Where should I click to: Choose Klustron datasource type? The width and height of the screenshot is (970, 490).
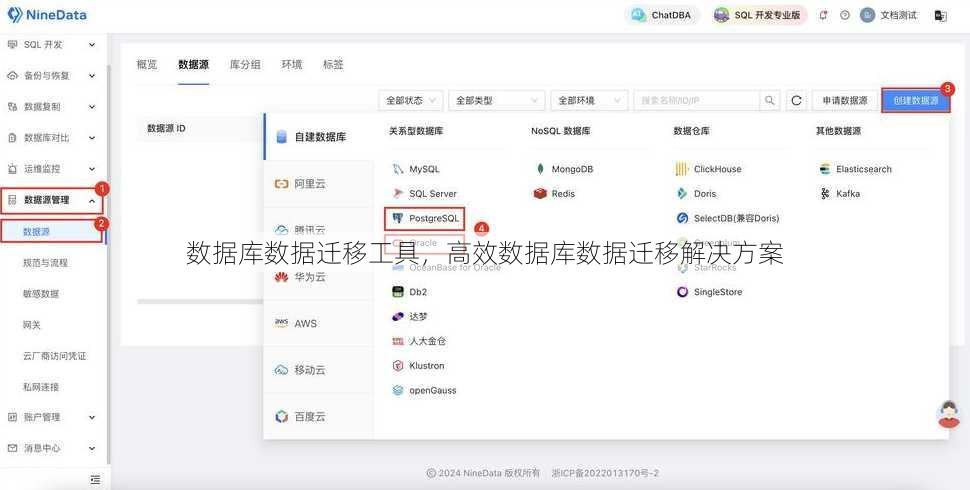coord(418,366)
